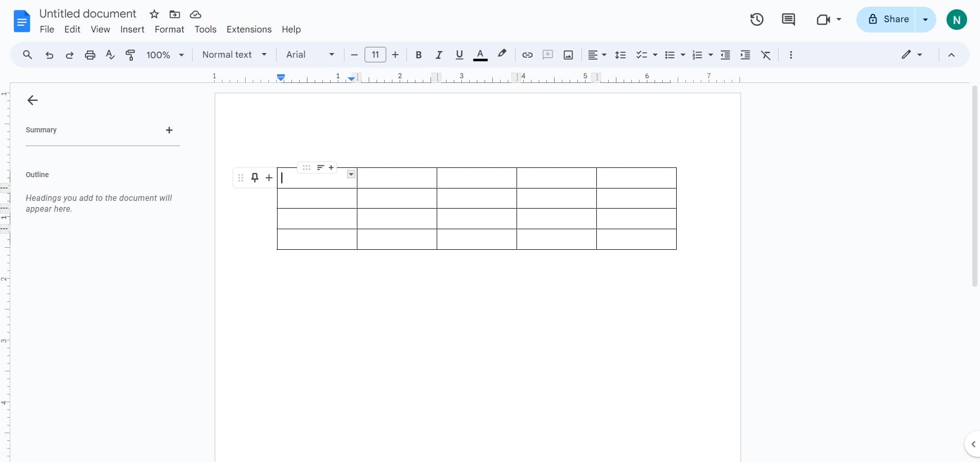Open the highlight color picker
Image resolution: width=980 pixels, height=462 pixels.
tap(502, 54)
